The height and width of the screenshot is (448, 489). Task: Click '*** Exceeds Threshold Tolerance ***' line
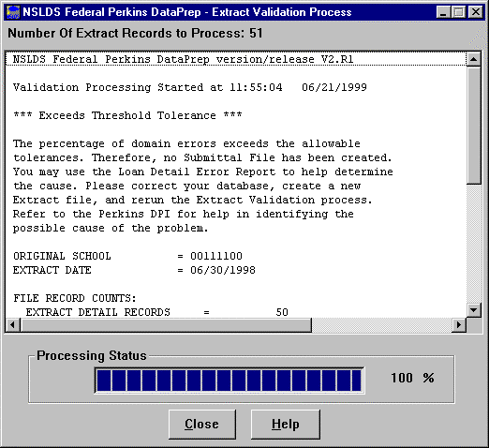tap(127, 115)
